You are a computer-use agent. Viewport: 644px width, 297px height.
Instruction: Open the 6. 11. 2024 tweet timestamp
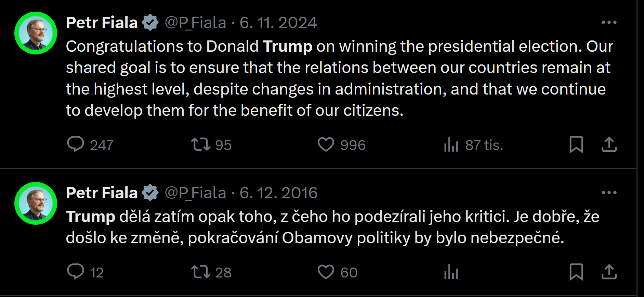[x=278, y=23]
